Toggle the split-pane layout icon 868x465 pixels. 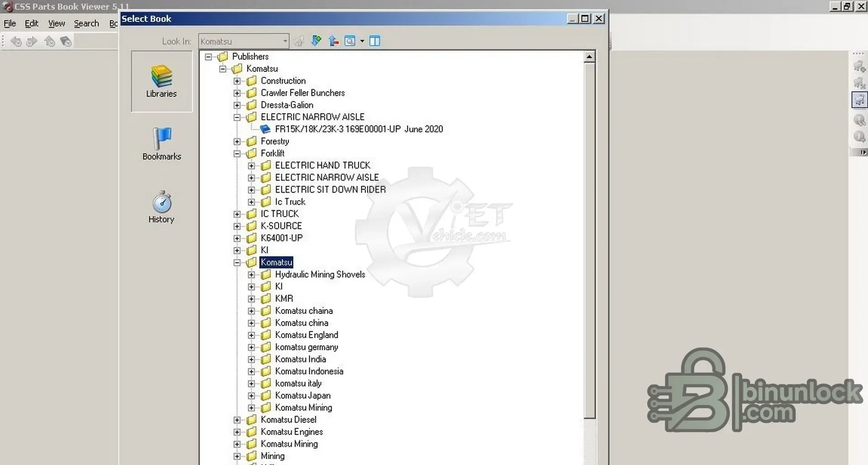(x=375, y=41)
